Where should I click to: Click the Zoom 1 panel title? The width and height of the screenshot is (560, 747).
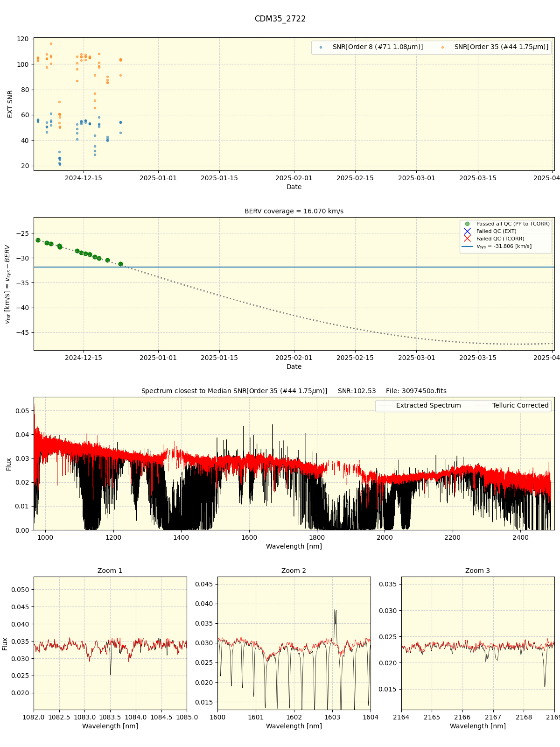[110, 571]
